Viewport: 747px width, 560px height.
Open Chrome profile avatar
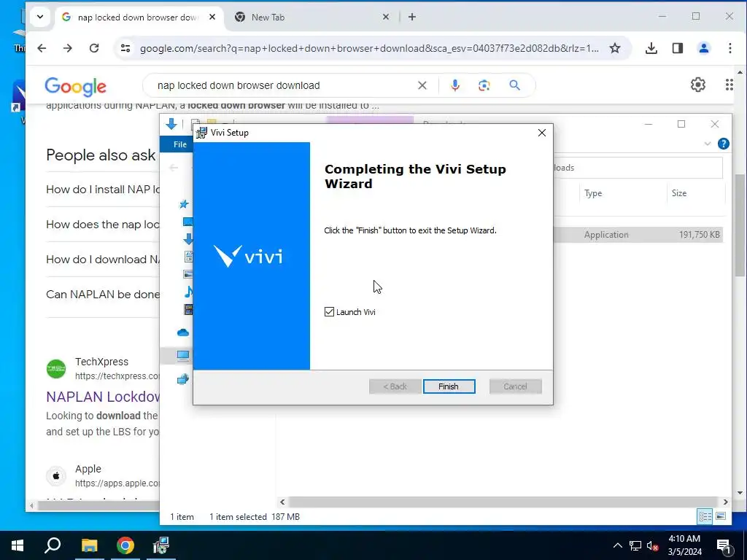[x=704, y=48]
